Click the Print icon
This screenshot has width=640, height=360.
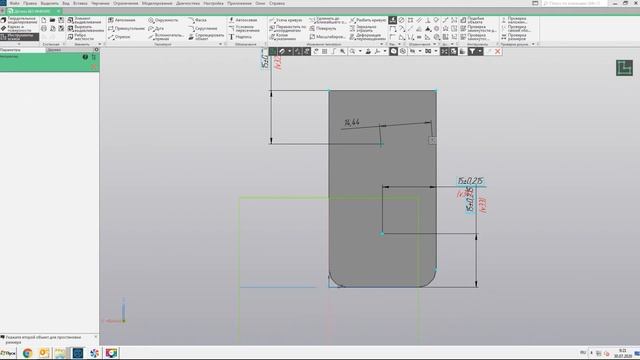click(44, 29)
